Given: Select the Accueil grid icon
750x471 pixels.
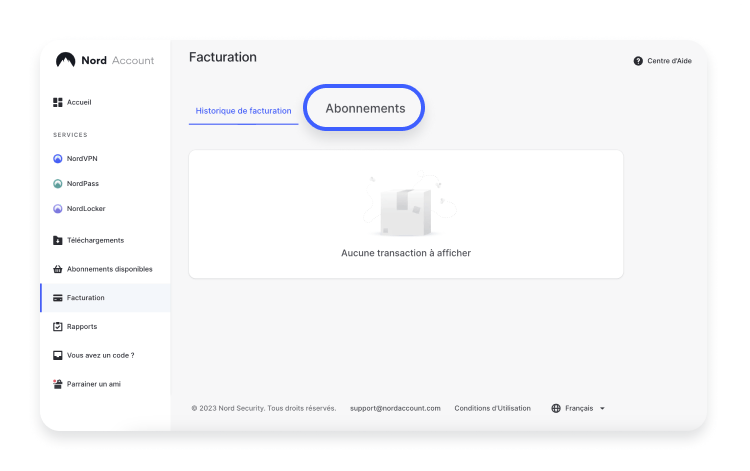Looking at the screenshot, I should click(x=58, y=102).
